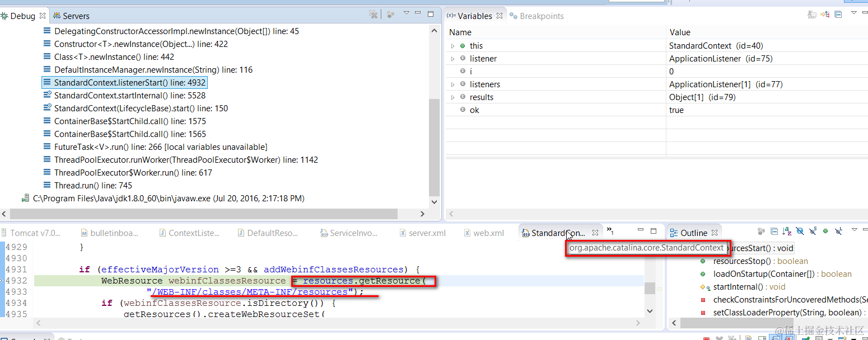Click the code editor vertical scrollbar down arrow
The image size is (868, 340).
tap(650, 310)
